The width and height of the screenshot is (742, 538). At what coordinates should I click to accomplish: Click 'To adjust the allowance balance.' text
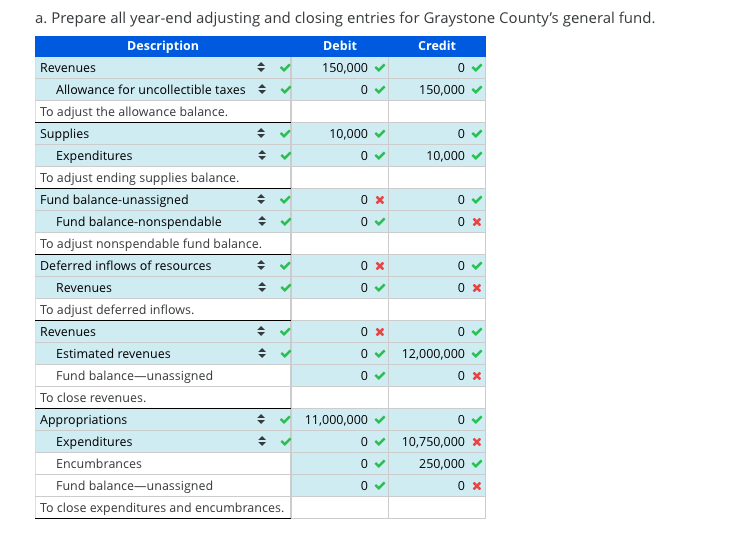(x=134, y=112)
